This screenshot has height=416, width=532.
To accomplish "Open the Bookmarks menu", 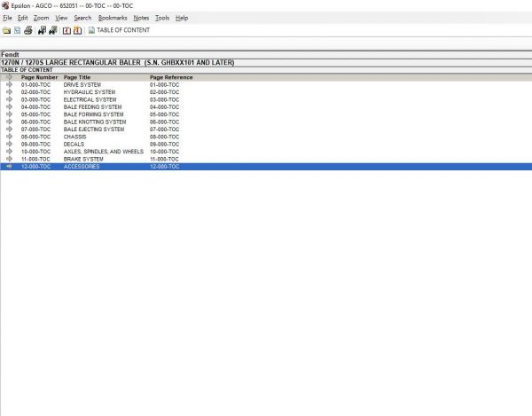I will 113,18.
